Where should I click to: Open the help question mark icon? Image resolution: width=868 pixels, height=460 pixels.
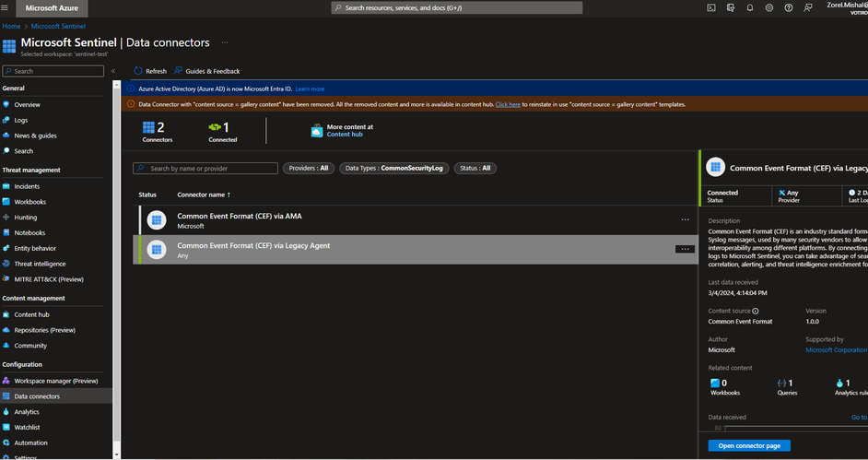[789, 7]
